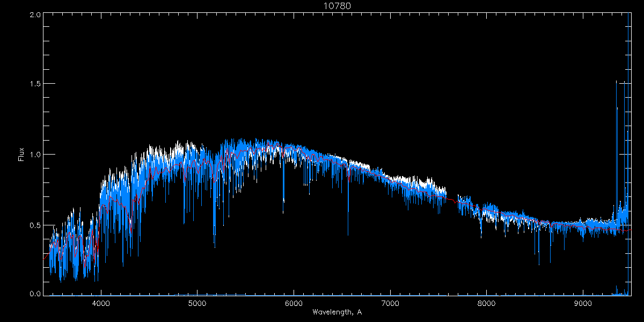Screen dimensions: 644x322
Task: Select the 7000 wavelength tick label
Action: click(390, 303)
